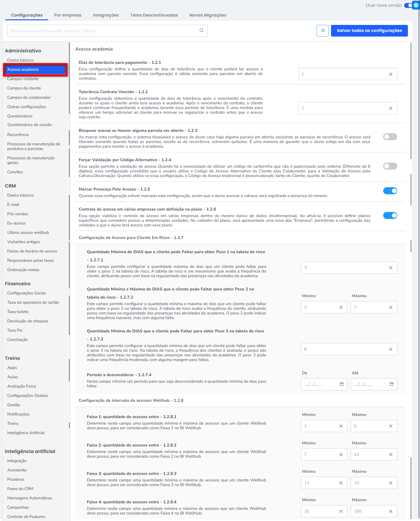Toggle Forçar Validação por Código Alternativo
The image size is (420, 521).
390,166
